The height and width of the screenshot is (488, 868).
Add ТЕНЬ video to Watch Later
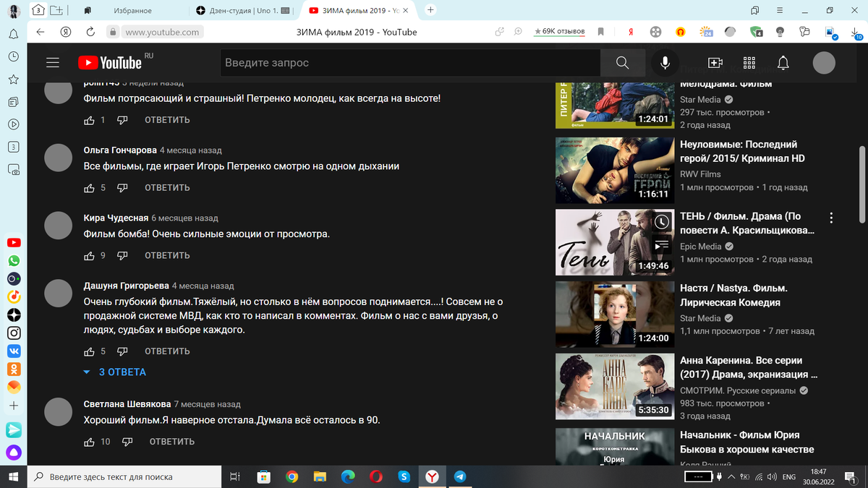(x=661, y=222)
